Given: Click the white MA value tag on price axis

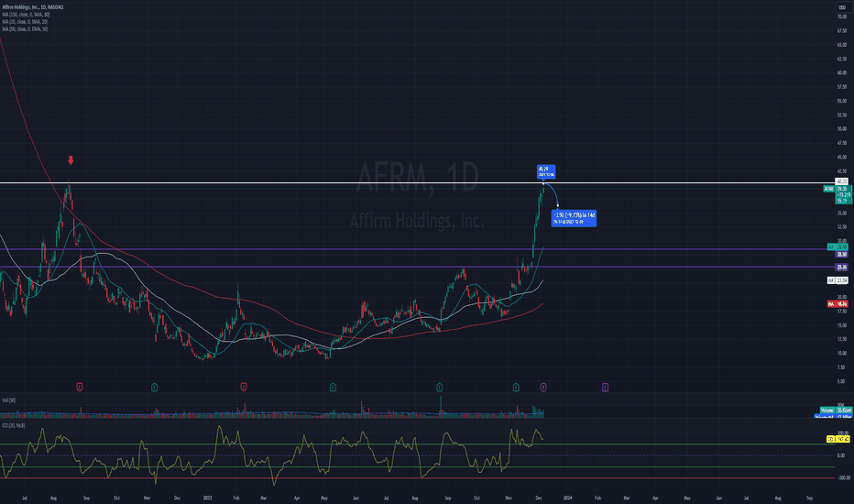Looking at the screenshot, I should click(838, 280).
